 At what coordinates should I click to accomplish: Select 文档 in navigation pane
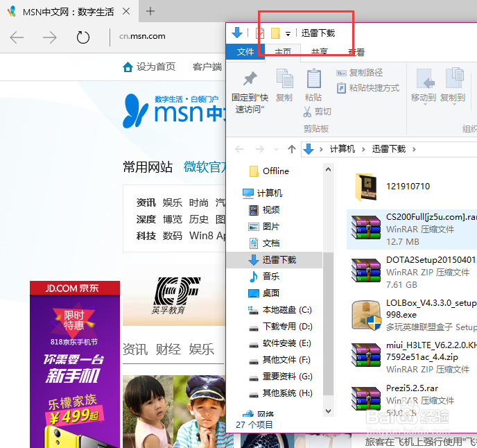pos(264,243)
